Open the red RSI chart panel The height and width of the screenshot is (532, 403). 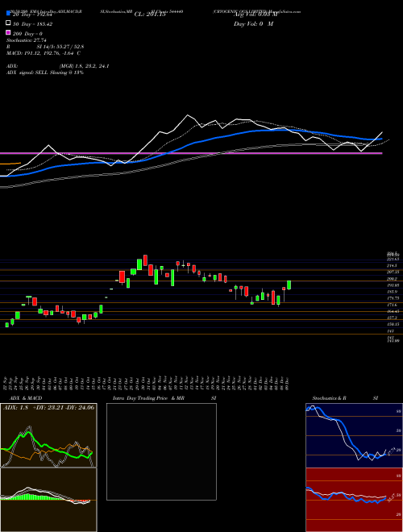[x=354, y=500]
